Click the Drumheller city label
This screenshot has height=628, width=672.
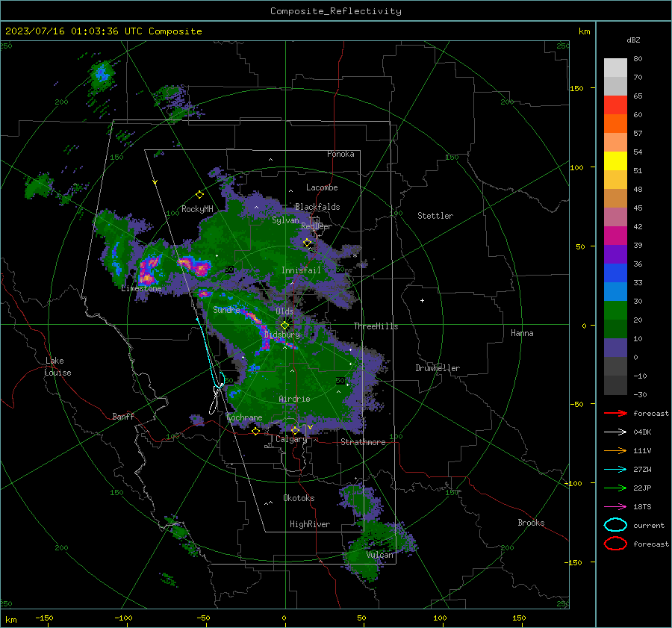point(438,368)
